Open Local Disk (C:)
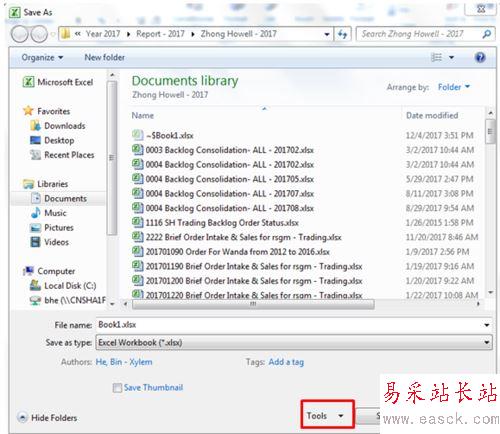Image resolution: width=500 pixels, height=434 pixels. 63,286
